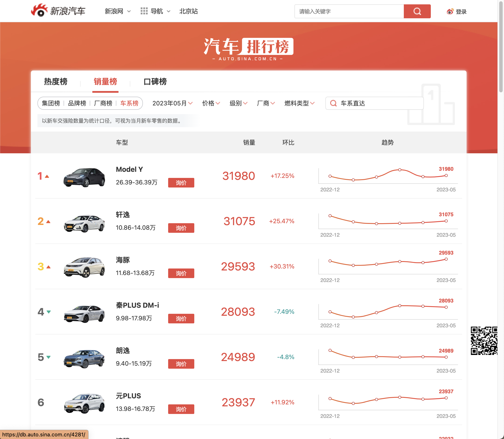Click 询价 button for 元PLUS

(x=181, y=409)
